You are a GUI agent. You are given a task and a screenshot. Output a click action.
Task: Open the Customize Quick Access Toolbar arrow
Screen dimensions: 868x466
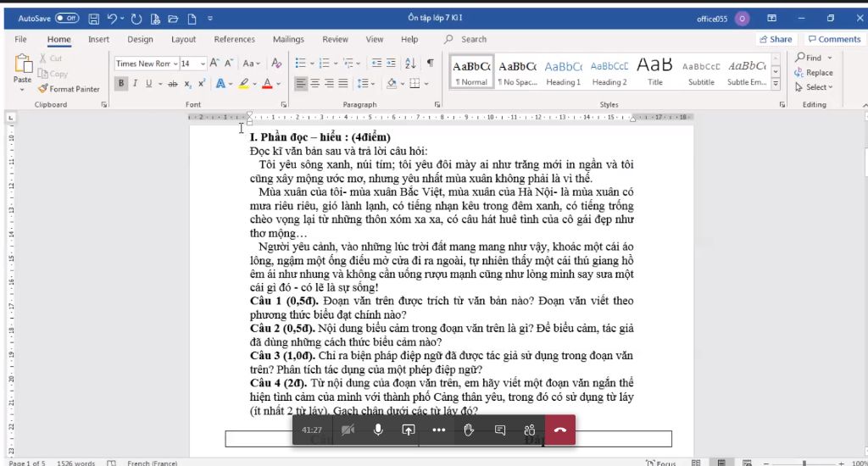[x=210, y=19]
